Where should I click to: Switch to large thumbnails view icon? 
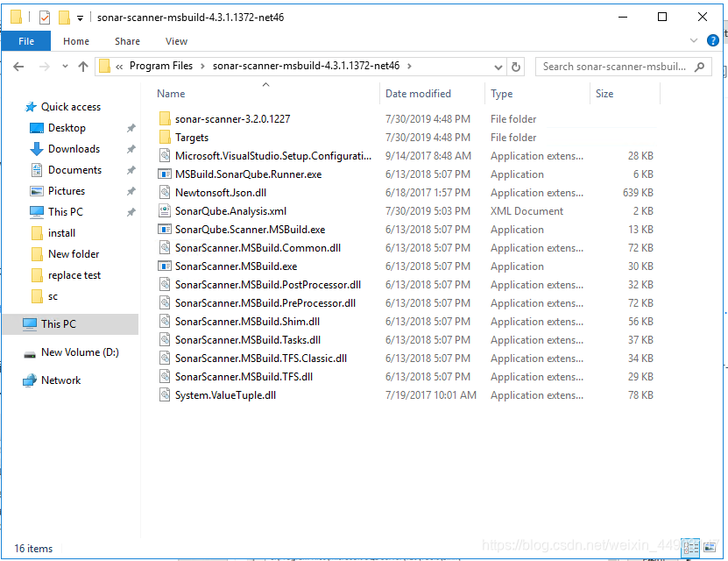[x=710, y=548]
